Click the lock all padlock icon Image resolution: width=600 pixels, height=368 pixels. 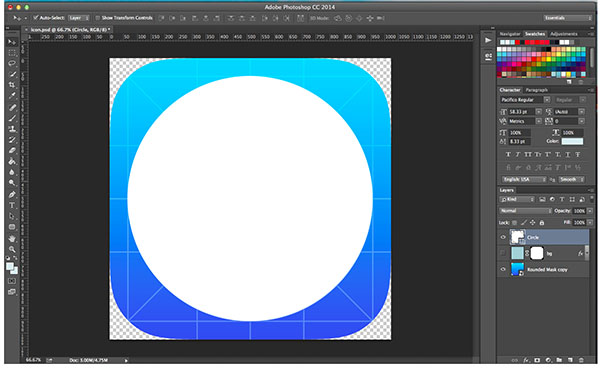[x=541, y=222]
